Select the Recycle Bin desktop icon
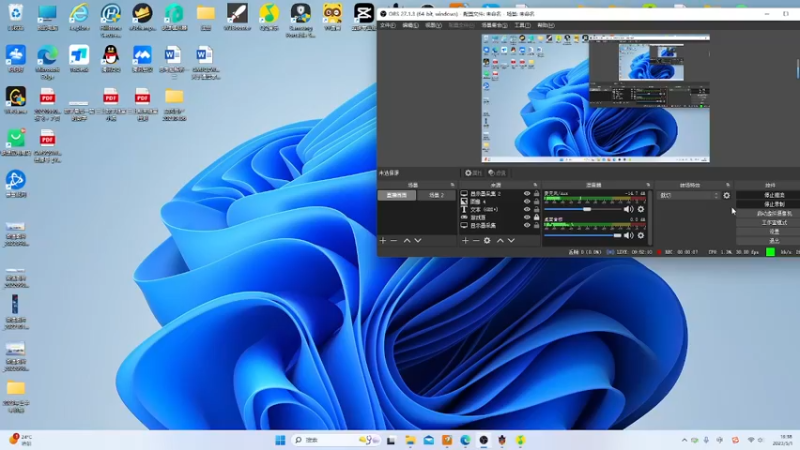 [x=16, y=16]
